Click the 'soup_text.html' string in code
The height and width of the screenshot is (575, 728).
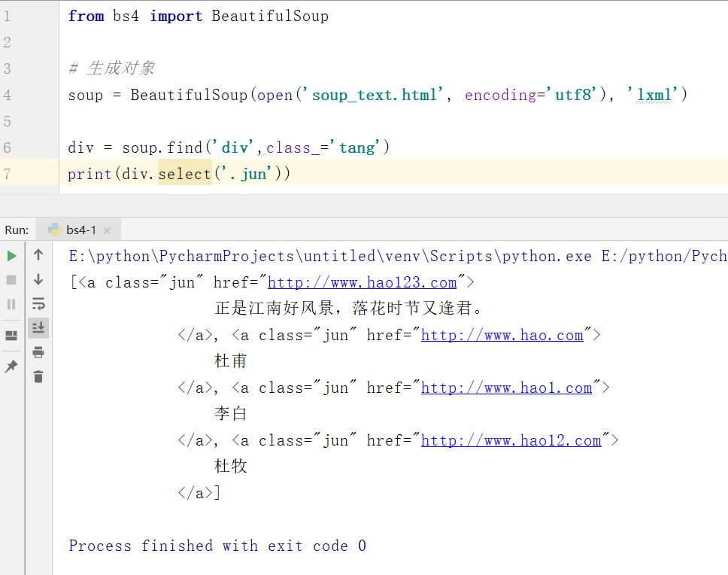(375, 95)
